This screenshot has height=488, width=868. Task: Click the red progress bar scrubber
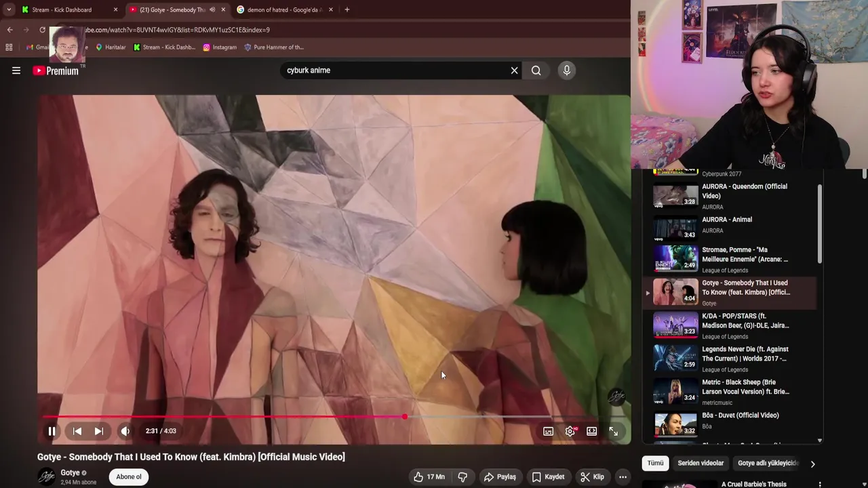pyautogui.click(x=405, y=417)
